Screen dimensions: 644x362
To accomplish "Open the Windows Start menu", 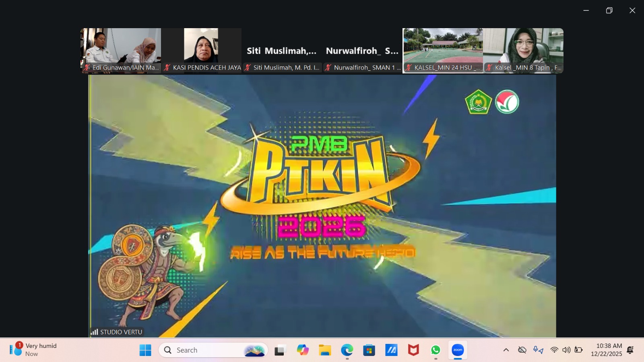I will point(145,350).
